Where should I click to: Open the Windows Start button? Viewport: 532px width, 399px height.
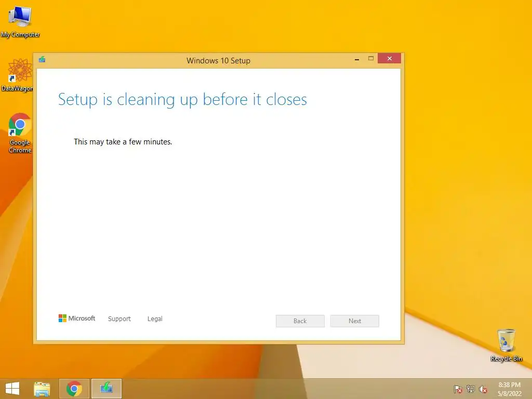[12, 389]
